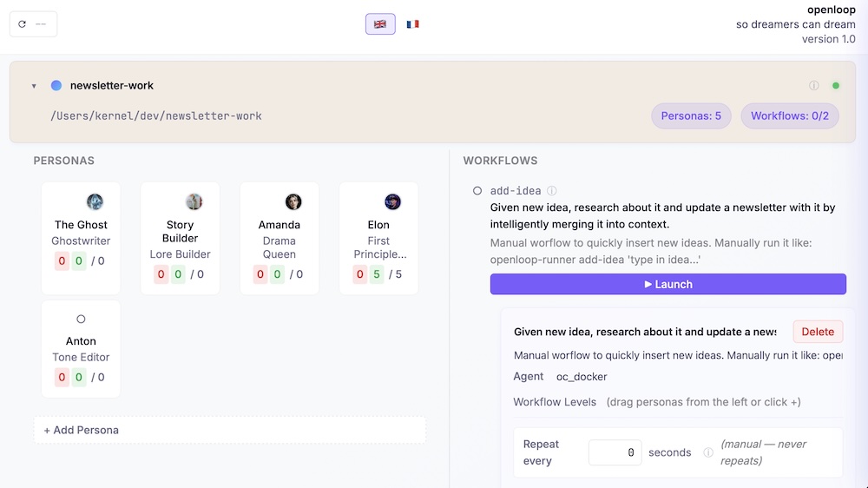Click Amanda's persona avatar

pos(293,201)
